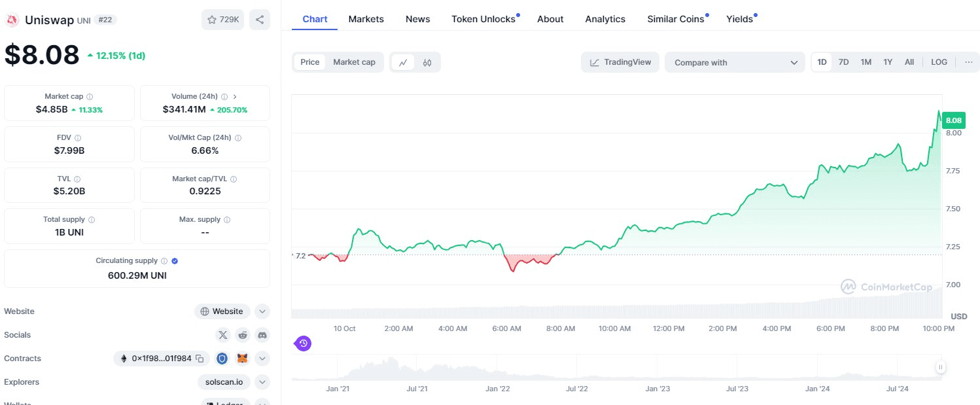This screenshot has width=980, height=405.
Task: Expand the Explorers row chevron
Action: coord(262,382)
